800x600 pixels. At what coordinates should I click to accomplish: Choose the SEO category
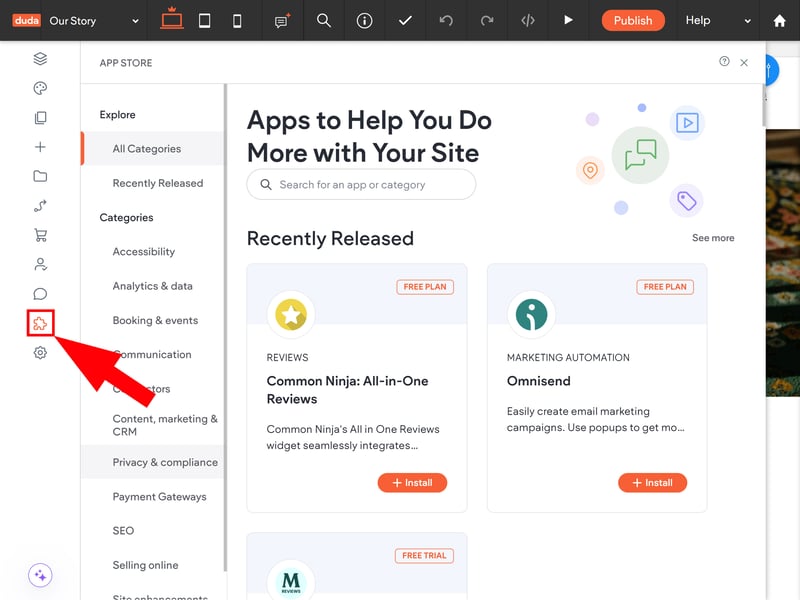click(x=123, y=531)
